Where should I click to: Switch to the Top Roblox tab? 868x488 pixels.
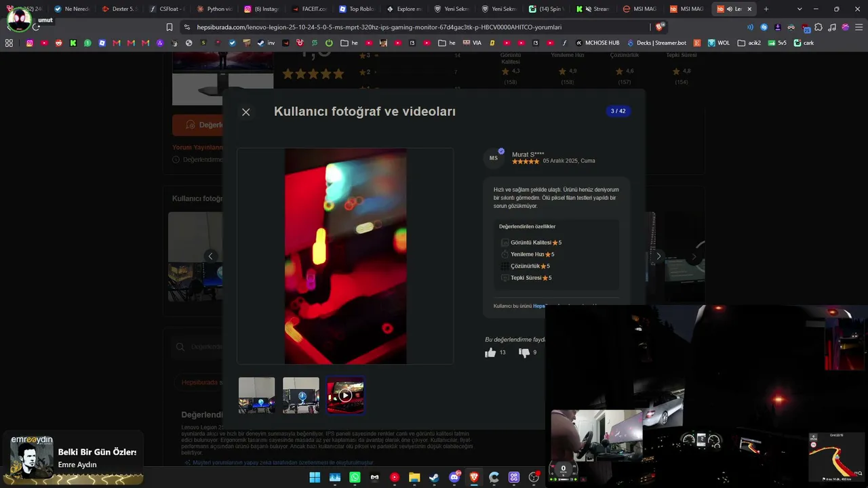[357, 9]
